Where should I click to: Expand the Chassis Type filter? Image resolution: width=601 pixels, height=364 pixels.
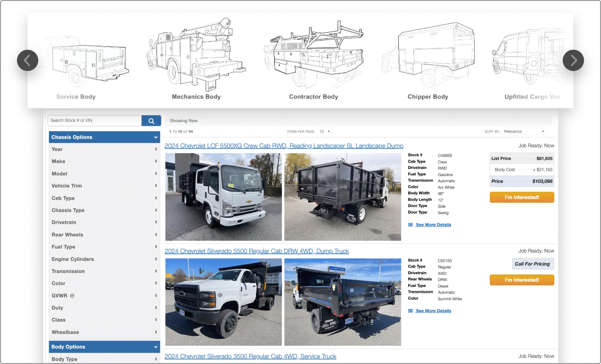point(104,210)
